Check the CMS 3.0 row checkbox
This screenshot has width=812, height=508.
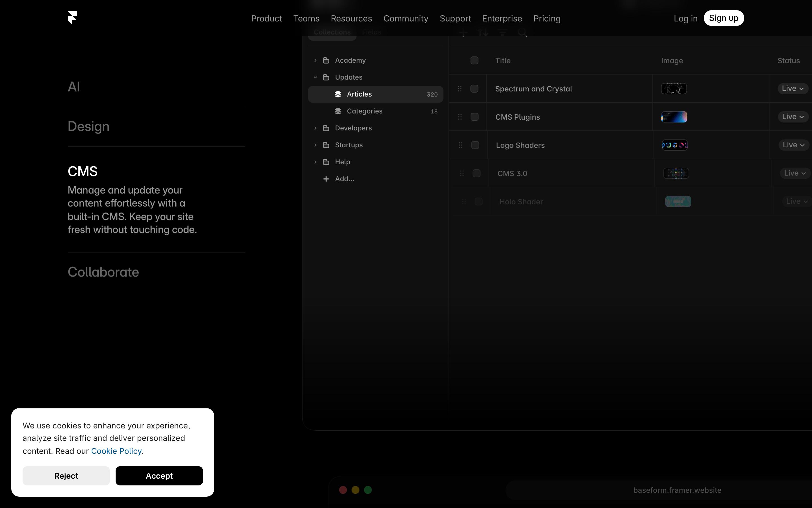(x=476, y=173)
